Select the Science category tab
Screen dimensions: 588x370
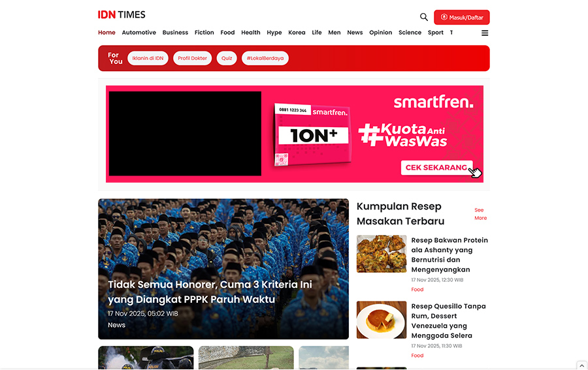pos(410,33)
